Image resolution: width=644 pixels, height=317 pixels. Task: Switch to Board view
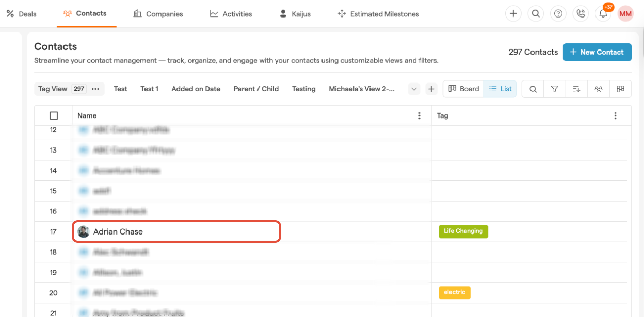click(x=463, y=89)
